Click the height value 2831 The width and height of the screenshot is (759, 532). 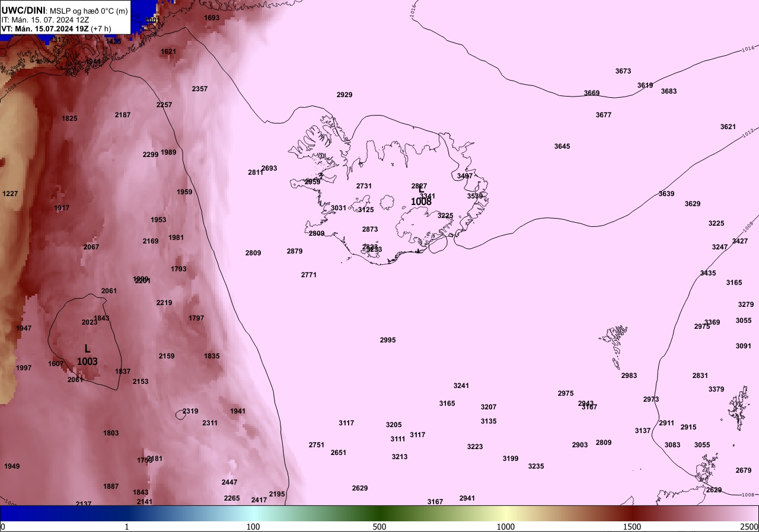(x=700, y=376)
